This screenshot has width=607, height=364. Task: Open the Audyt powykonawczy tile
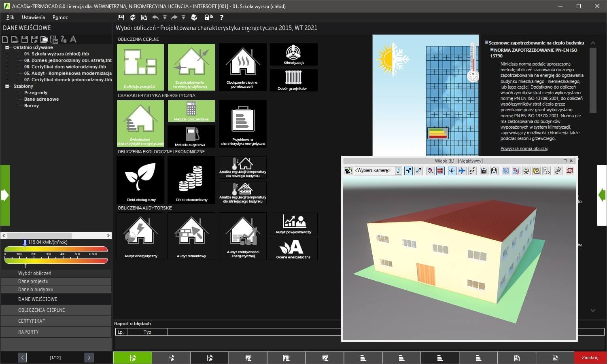(x=294, y=224)
